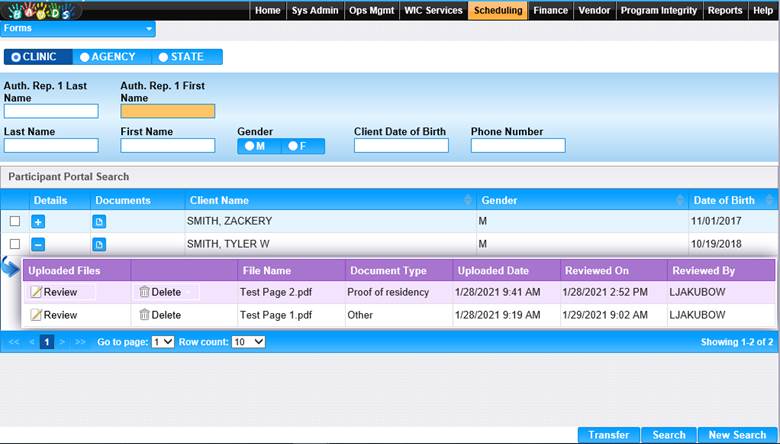Go to first page arrow

14,342
